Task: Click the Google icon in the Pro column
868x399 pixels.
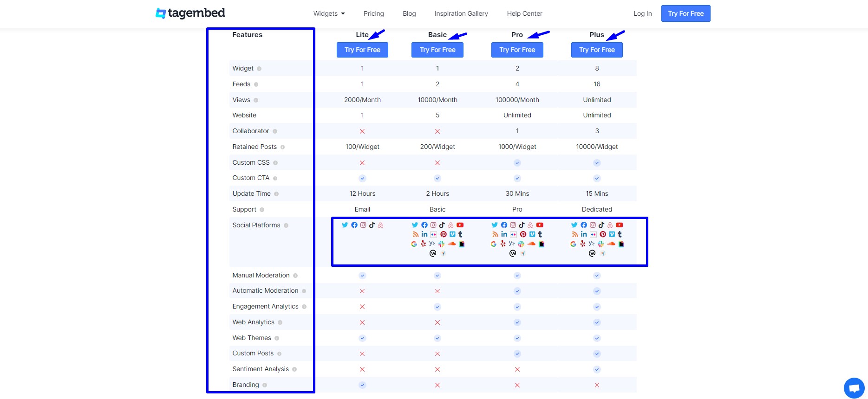Action: (494, 244)
